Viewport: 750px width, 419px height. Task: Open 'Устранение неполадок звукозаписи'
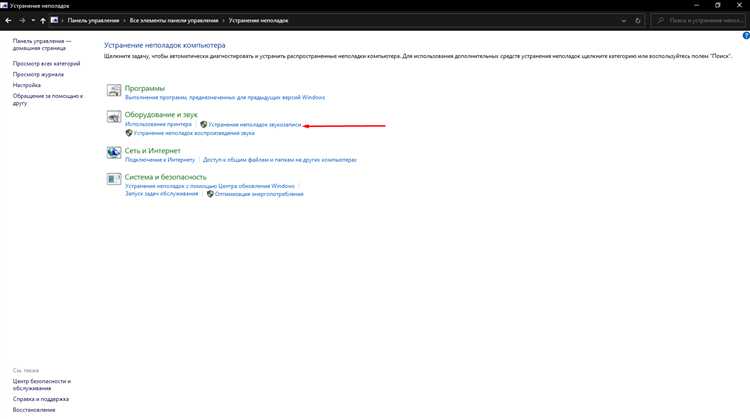254,124
